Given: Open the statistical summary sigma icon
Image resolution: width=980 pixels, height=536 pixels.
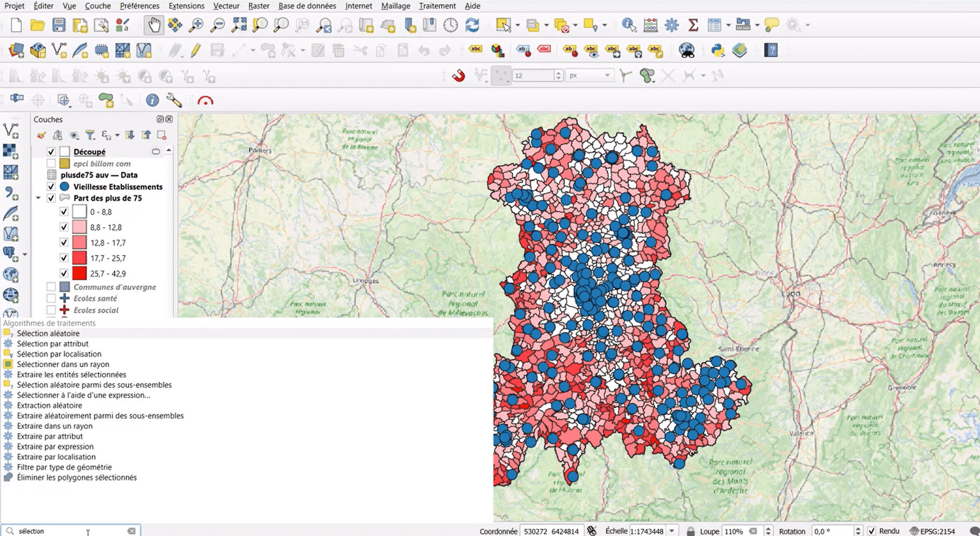Looking at the screenshot, I should tap(693, 25).
